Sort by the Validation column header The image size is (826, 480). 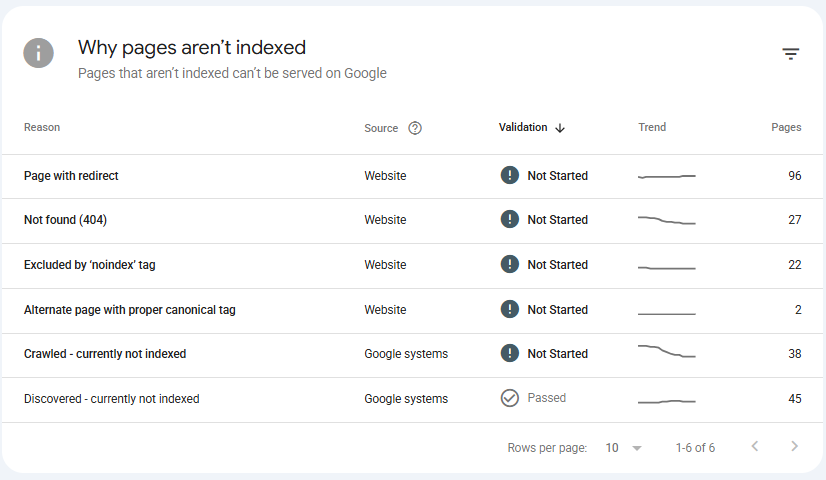[x=523, y=128]
